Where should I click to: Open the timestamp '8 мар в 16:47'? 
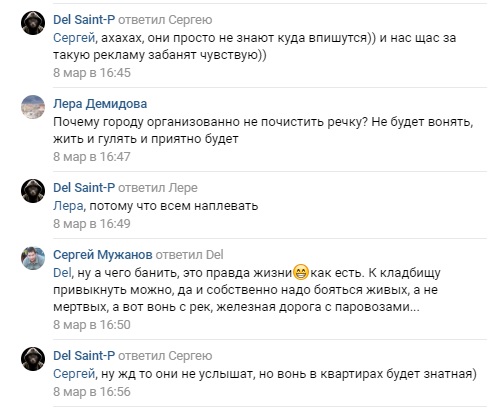click(x=92, y=157)
